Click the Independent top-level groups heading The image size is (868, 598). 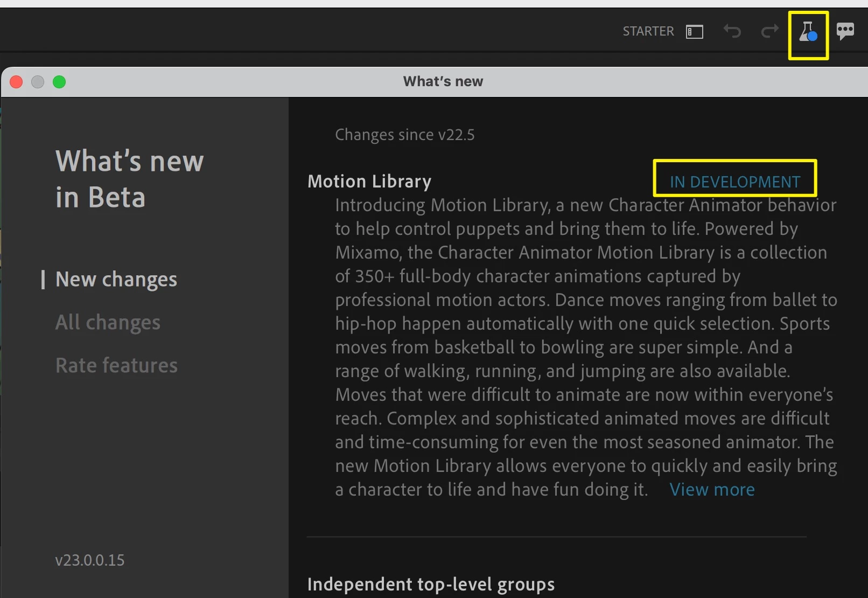tap(431, 585)
